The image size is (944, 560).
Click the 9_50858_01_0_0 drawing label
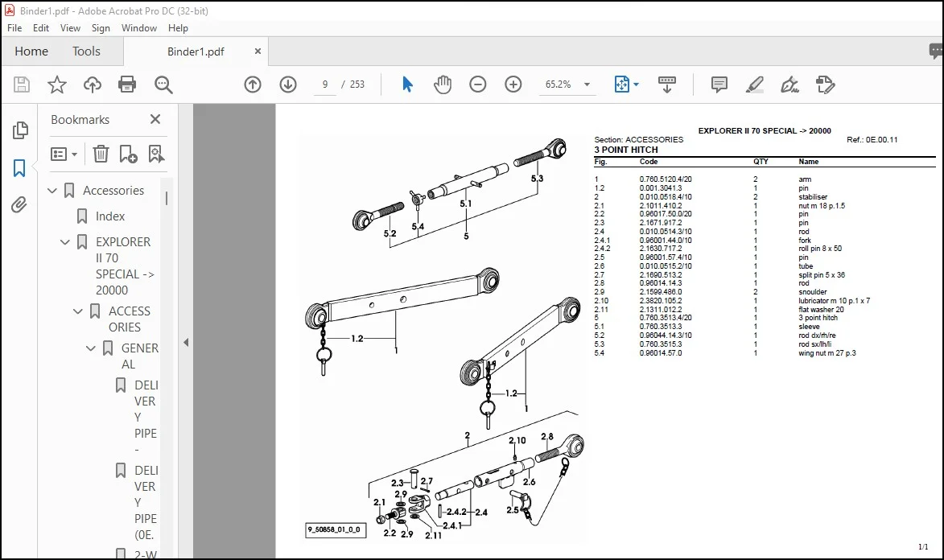336,530
